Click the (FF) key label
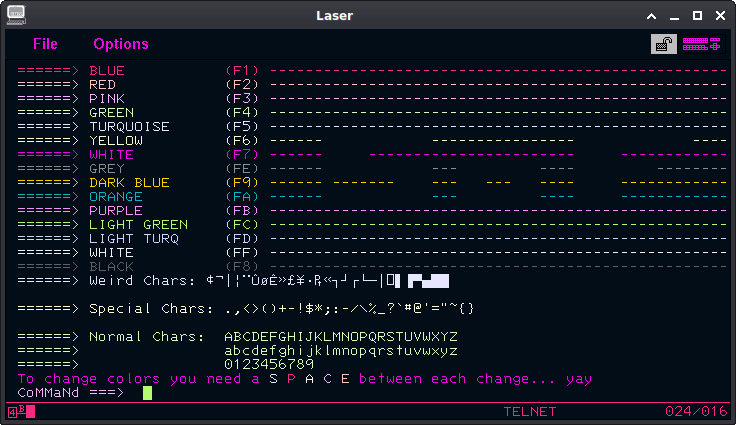Image resolution: width=736 pixels, height=425 pixels. [242, 253]
